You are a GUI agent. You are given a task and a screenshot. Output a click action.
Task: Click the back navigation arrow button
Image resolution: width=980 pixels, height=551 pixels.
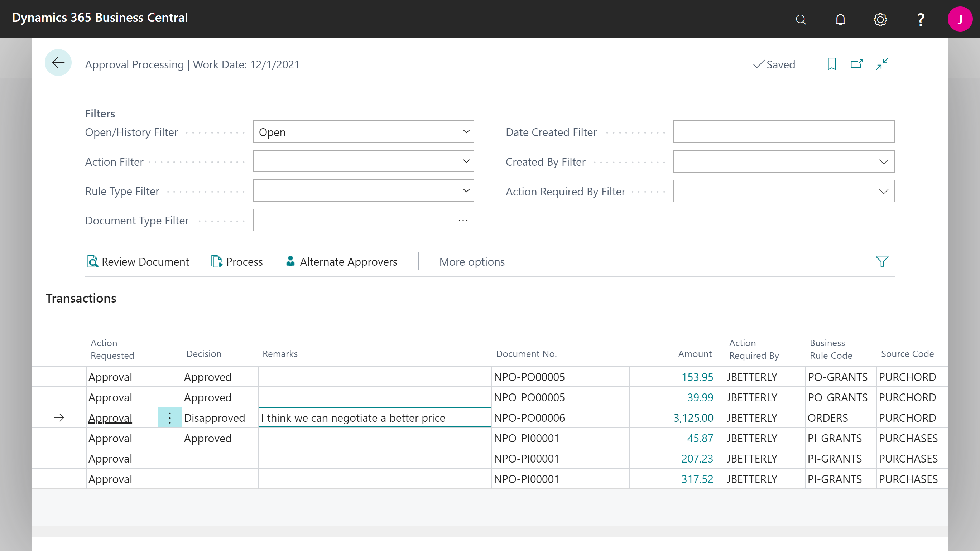point(58,63)
